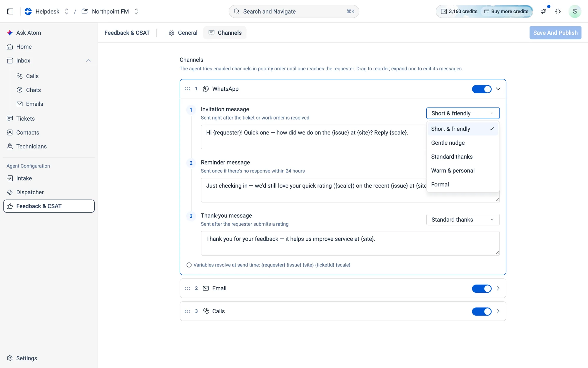Edit the Thank-you message text box
Image resolution: width=588 pixels, height=368 pixels.
click(x=350, y=243)
